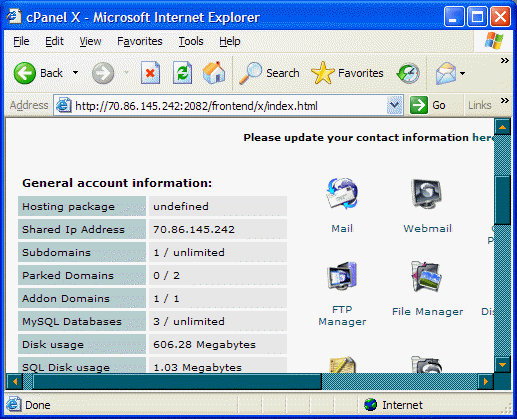
Task: Click the grey Forward arrow button
Action: coord(103,73)
